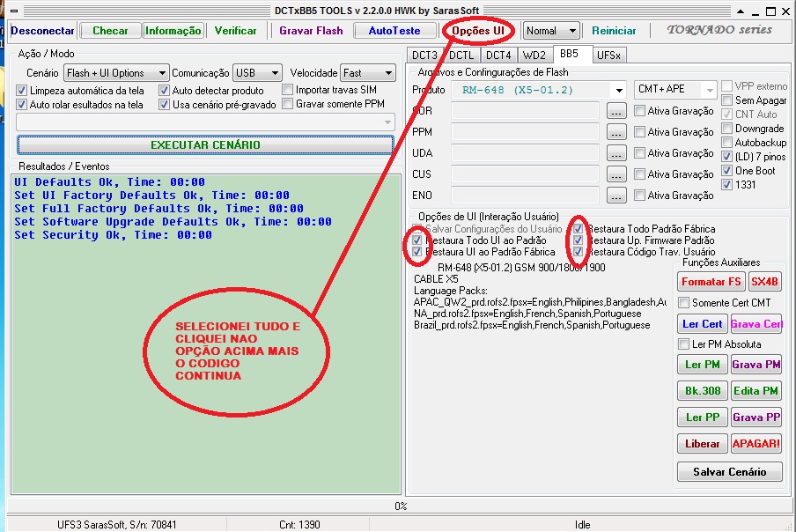Open the empty scenario combo box
796x532 pixels.
pyautogui.click(x=205, y=122)
